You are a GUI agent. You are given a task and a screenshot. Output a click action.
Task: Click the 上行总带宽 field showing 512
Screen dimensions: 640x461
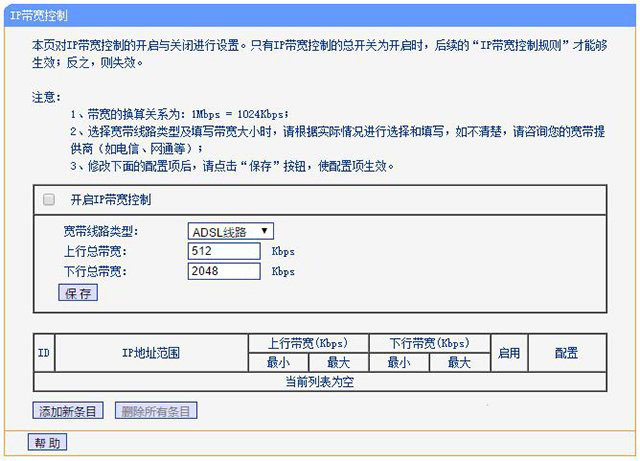(x=224, y=251)
